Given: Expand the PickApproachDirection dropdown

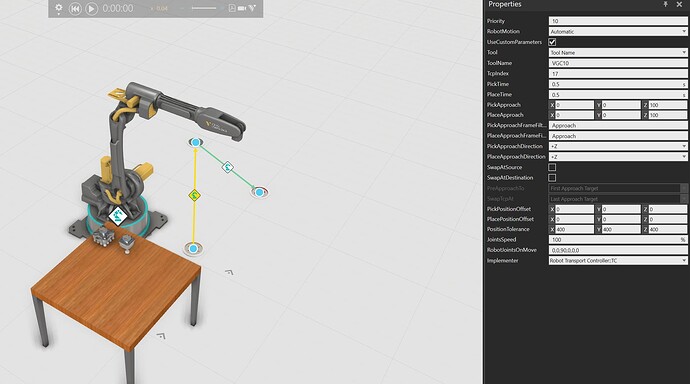Looking at the screenshot, I should coord(618,146).
